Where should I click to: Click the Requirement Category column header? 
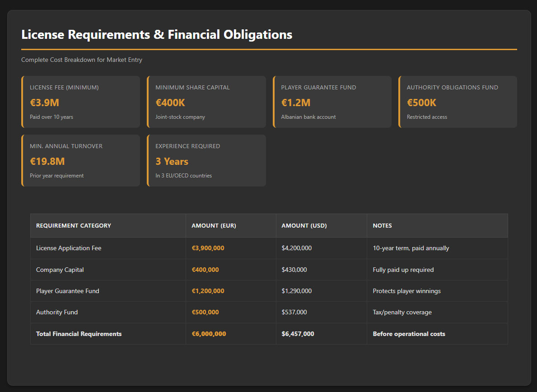(x=73, y=225)
